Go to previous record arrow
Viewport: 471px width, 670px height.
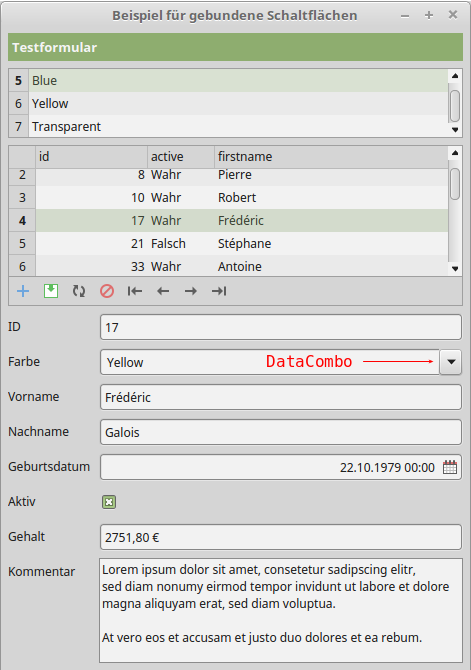coord(163,291)
